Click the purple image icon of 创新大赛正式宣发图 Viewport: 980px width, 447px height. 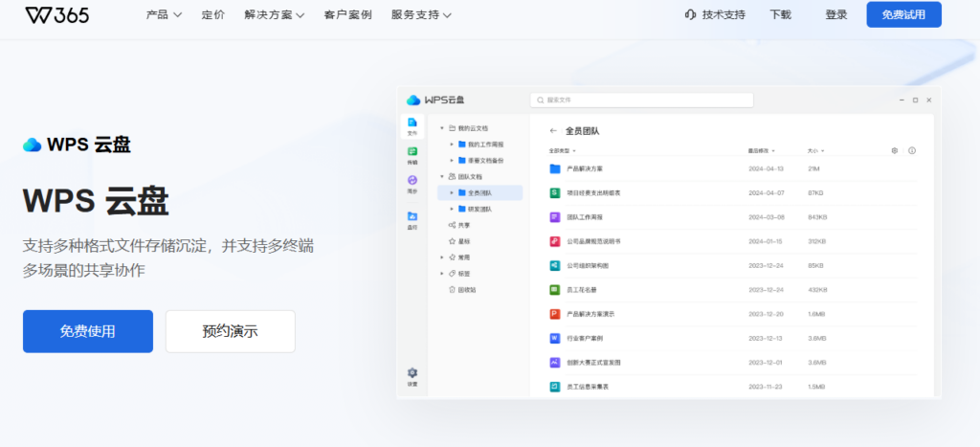coord(554,363)
